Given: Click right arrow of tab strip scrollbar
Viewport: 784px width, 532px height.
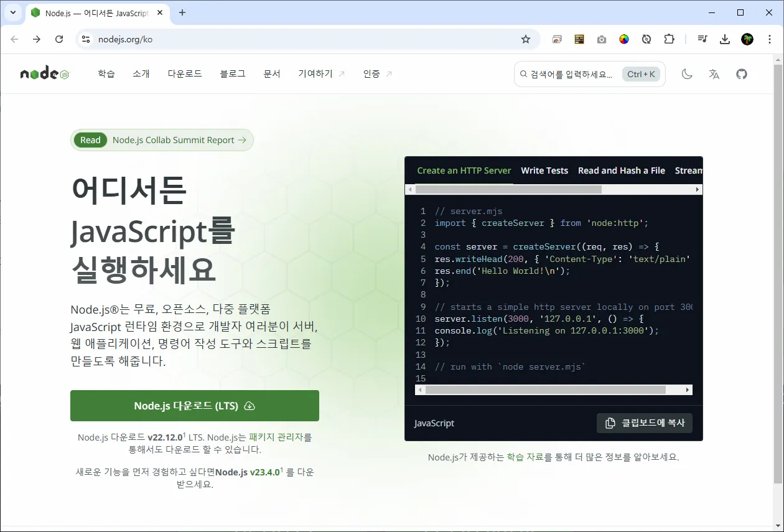Looking at the screenshot, I should point(698,189).
